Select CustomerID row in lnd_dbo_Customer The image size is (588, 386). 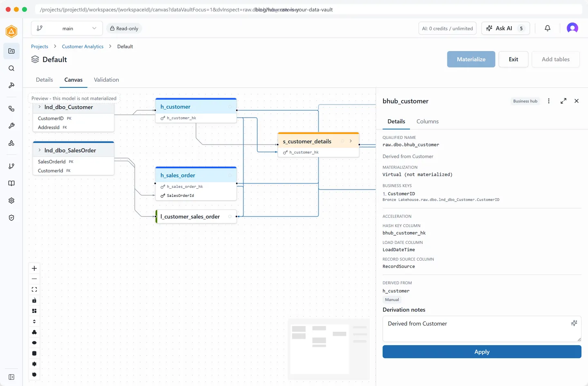click(x=73, y=118)
